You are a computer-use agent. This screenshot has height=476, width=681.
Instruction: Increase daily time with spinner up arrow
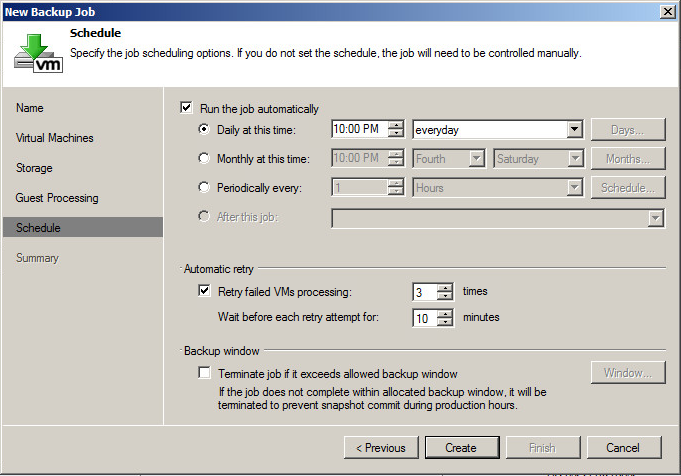coord(396,125)
